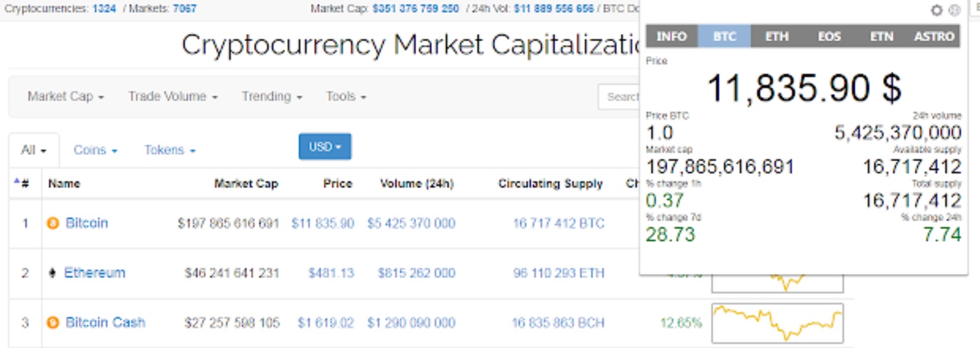Open the Tools dropdown menu

click(346, 97)
